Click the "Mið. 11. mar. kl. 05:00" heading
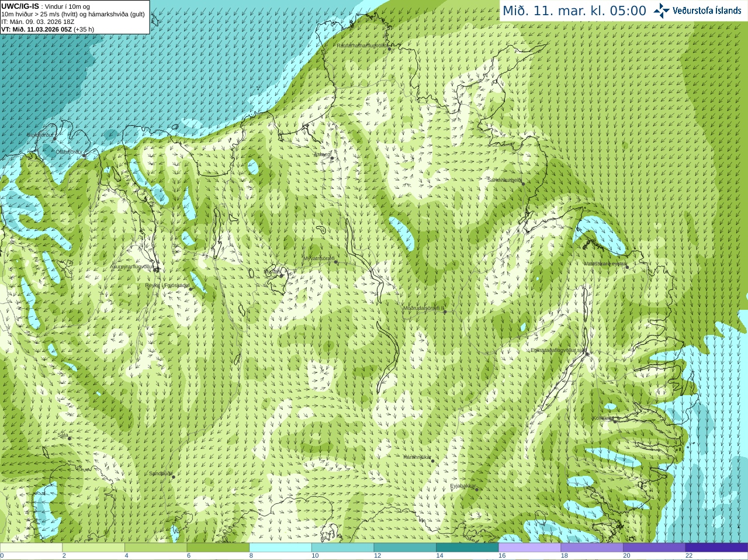Screen dimensions: 748x560 575,11
